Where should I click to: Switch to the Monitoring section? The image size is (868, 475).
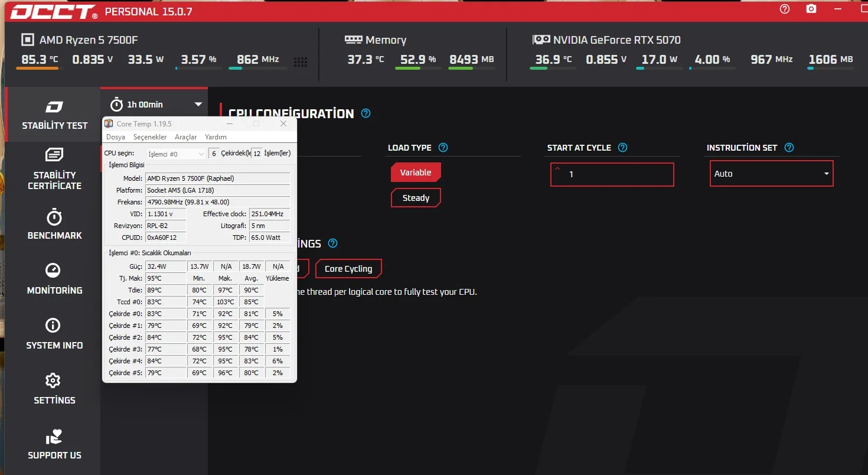tap(54, 279)
